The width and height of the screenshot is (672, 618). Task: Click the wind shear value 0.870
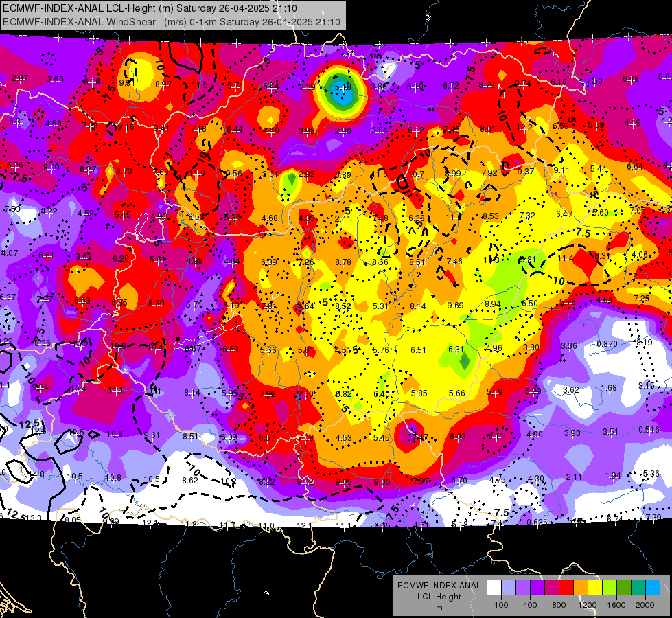point(607,343)
